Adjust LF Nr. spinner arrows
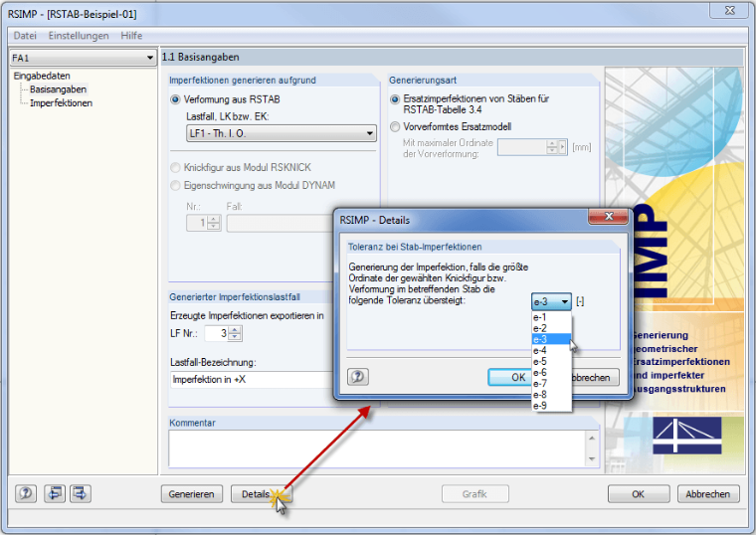Screen dimensions: 756x535 [235, 333]
